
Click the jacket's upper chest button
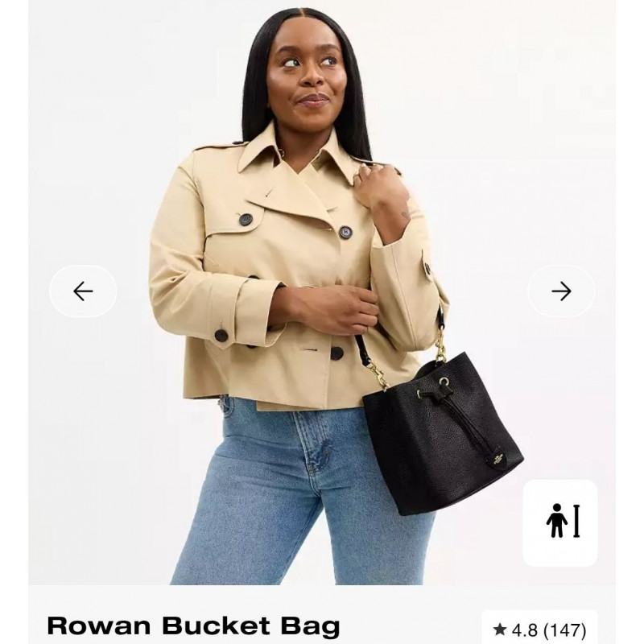[346, 232]
